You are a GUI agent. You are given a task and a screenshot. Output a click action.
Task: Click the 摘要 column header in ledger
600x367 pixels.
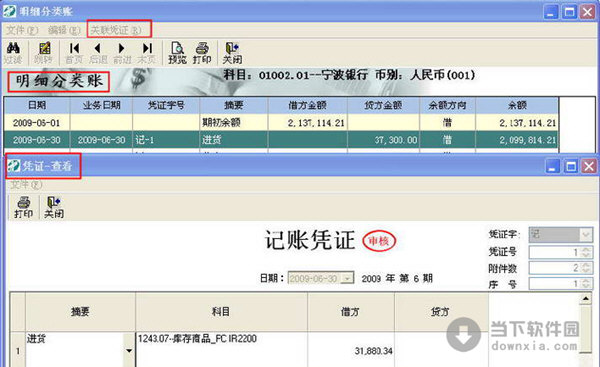(234, 105)
